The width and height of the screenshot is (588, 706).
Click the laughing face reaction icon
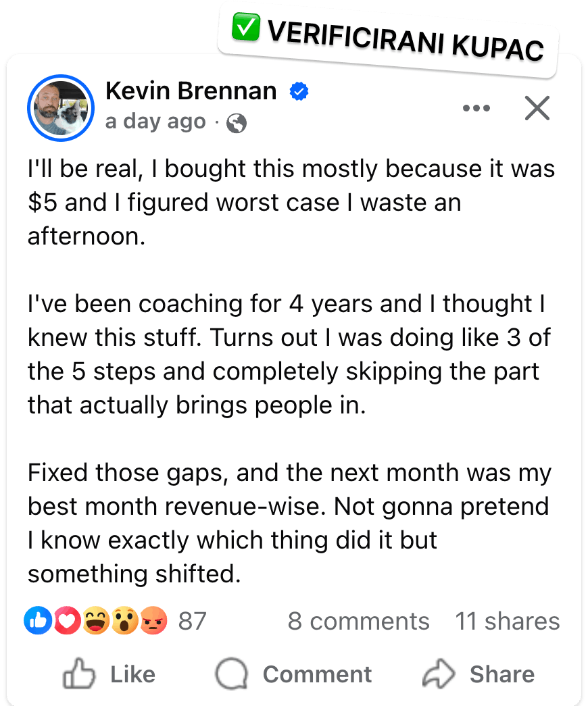coord(96,621)
